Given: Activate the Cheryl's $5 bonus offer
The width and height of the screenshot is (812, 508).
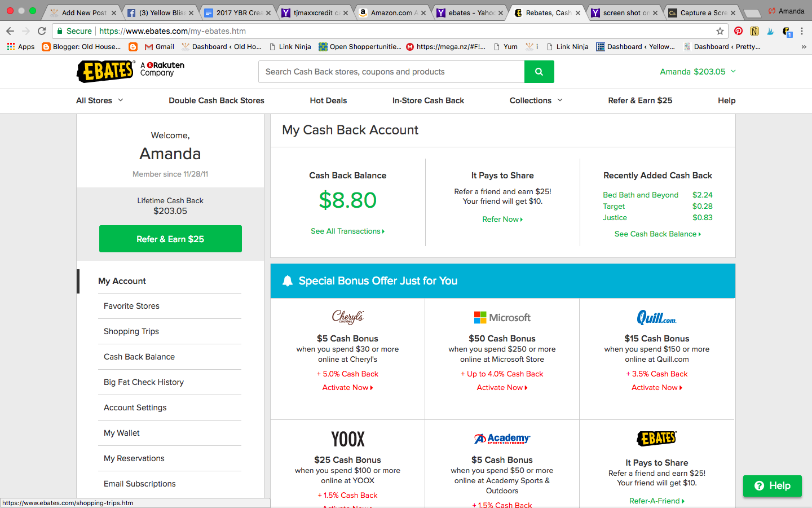Looking at the screenshot, I should 347,388.
